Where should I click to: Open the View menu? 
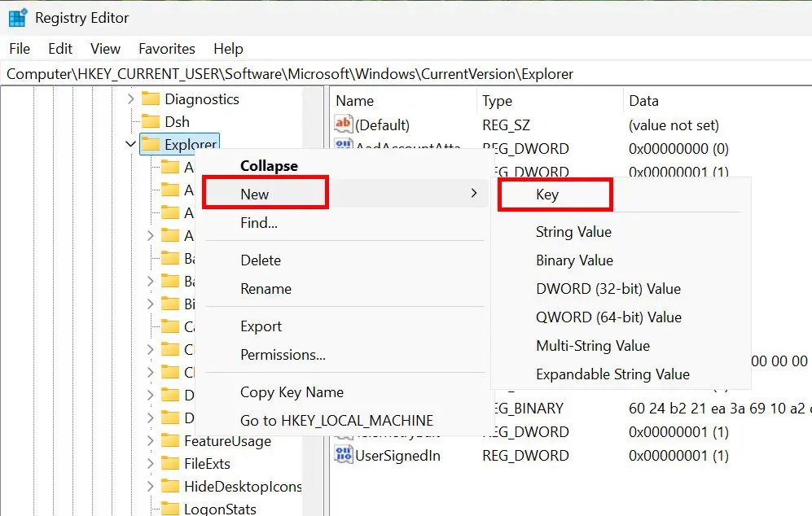pos(105,49)
